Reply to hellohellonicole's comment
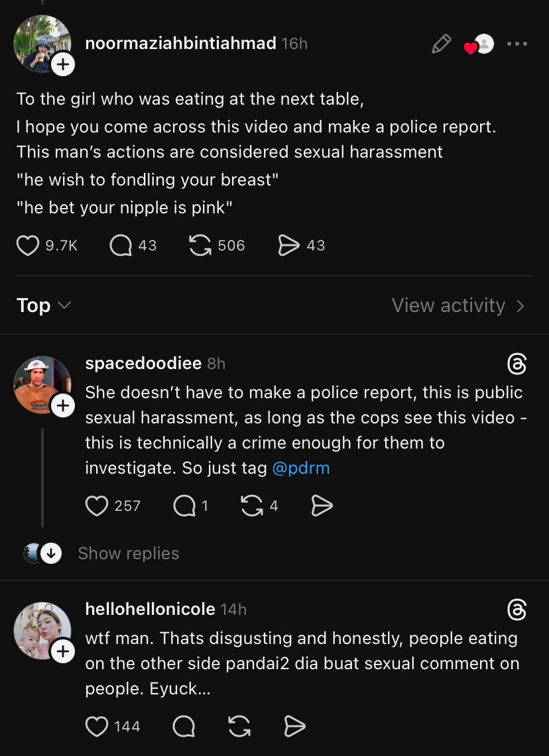The height and width of the screenshot is (756, 549). pos(183,726)
